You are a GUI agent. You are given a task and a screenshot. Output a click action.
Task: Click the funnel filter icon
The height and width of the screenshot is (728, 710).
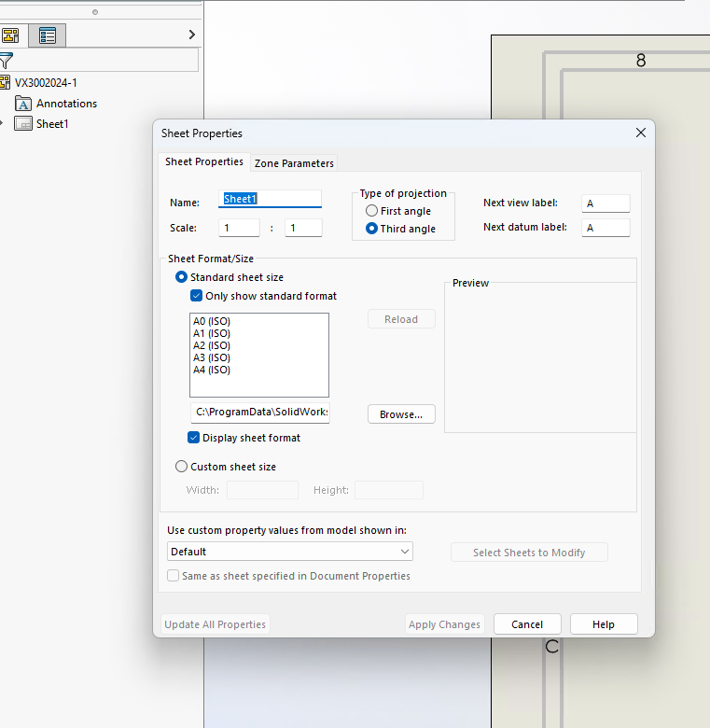pos(6,62)
